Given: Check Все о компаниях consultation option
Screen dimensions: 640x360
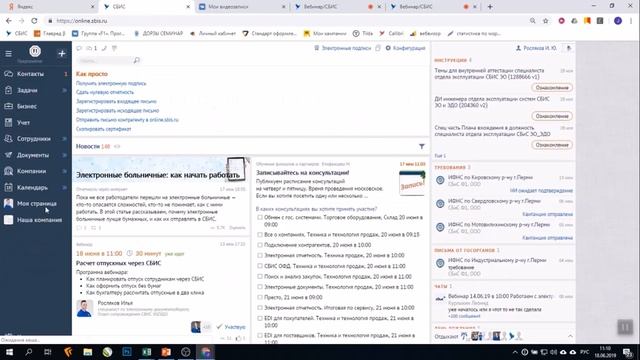Looking at the screenshot, I should [260, 235].
